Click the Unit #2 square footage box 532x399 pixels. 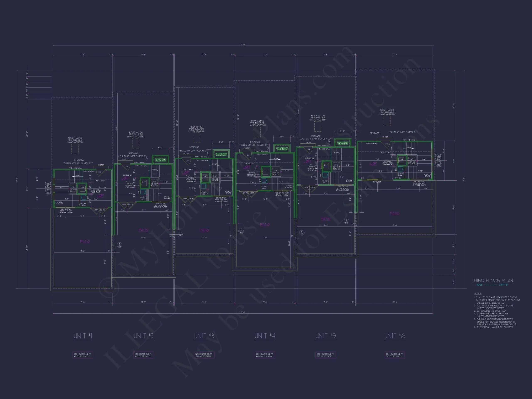coord(143,355)
